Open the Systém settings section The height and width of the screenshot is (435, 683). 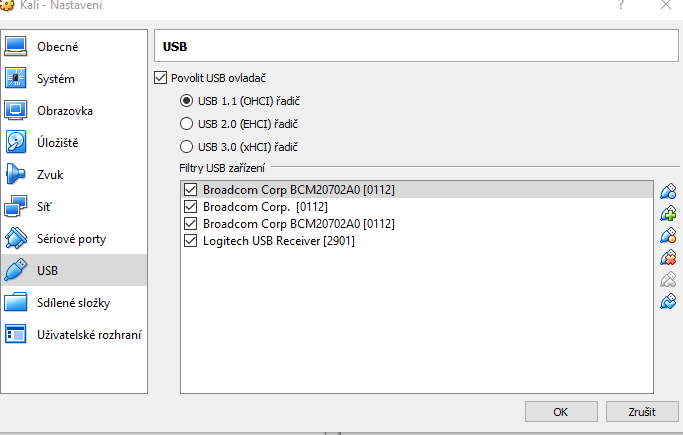[x=56, y=79]
